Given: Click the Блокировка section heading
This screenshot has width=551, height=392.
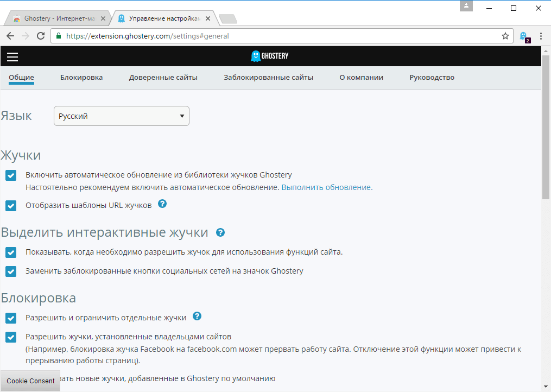Looking at the screenshot, I should (39, 298).
